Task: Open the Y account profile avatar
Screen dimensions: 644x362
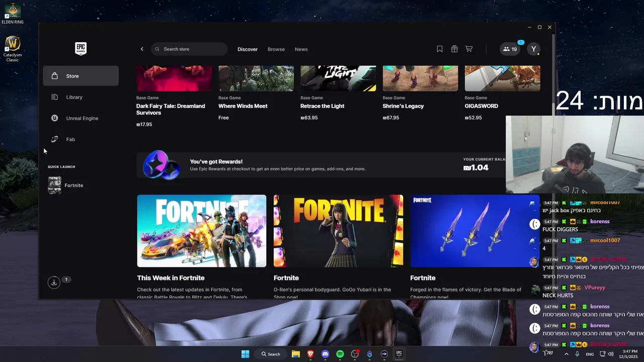Action: 534,49
